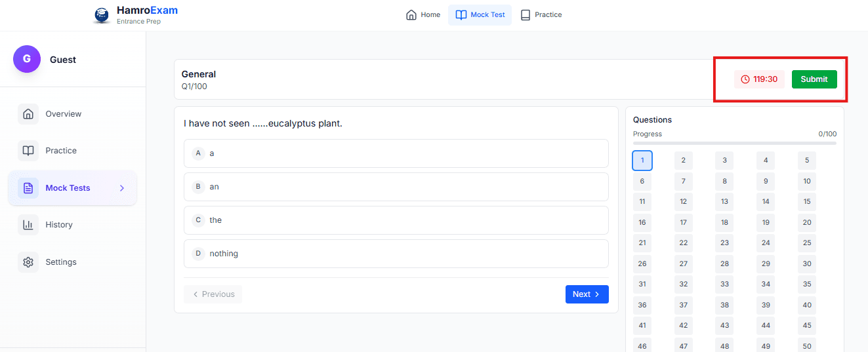
Task: Jump to question 45 in grid
Action: tap(807, 326)
